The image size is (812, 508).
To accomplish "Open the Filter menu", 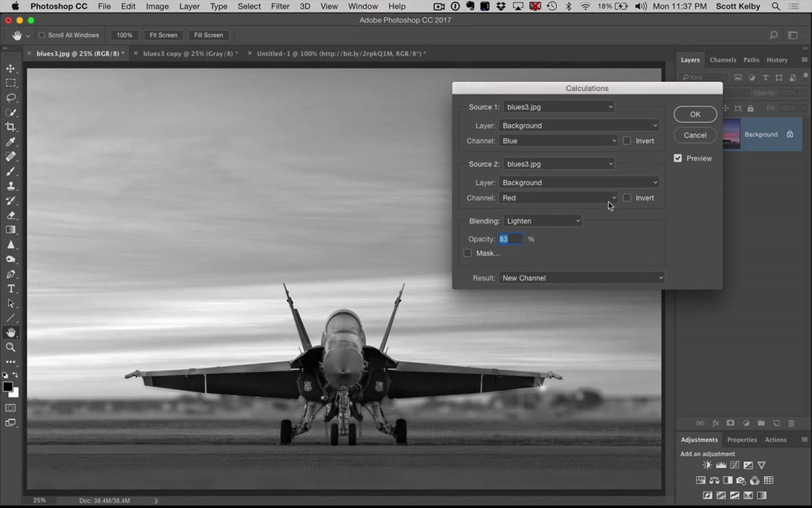I will click(x=280, y=6).
